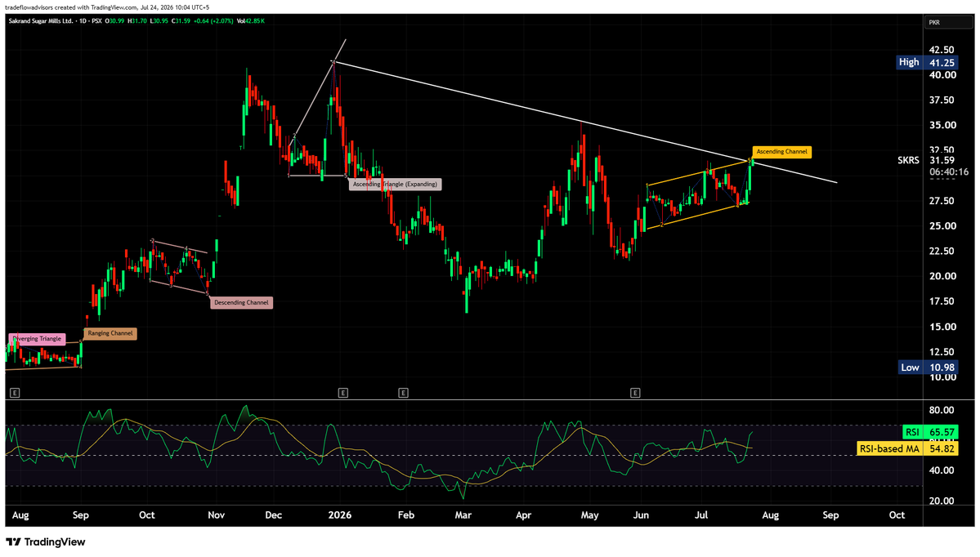
Task: Select the Ascending Channel pattern label
Action: click(x=782, y=152)
